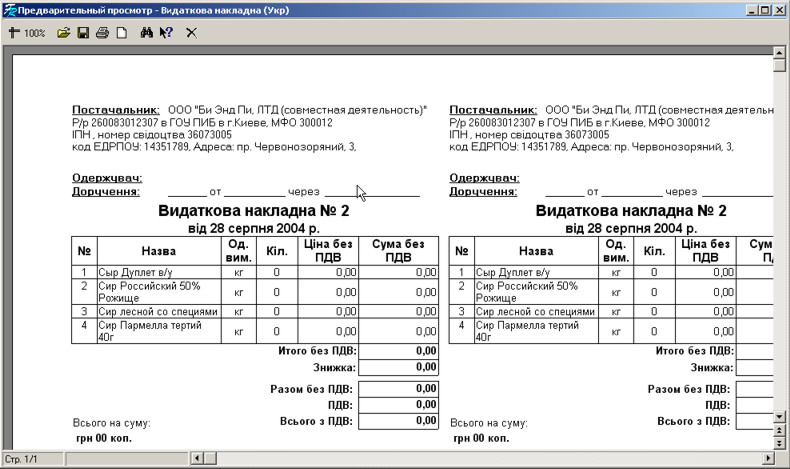Maximize the preview window
This screenshot has height=469, width=790.
pyautogui.click(x=764, y=9)
